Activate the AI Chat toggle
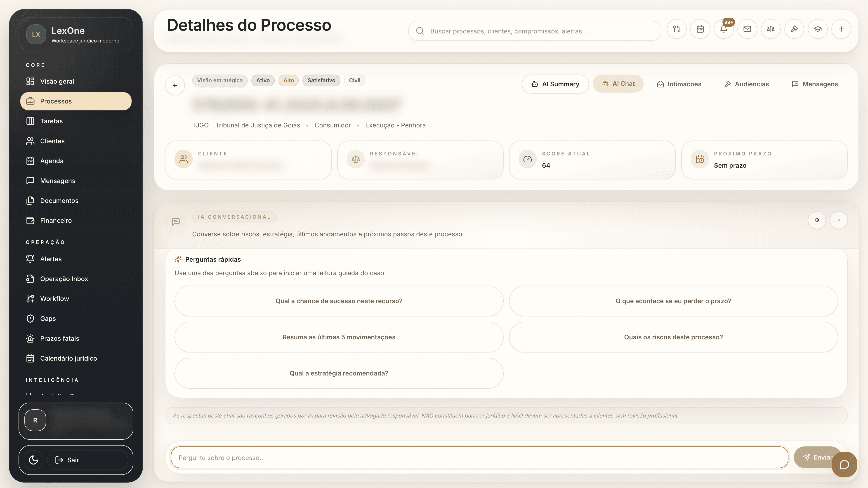This screenshot has width=868, height=488. (618, 84)
